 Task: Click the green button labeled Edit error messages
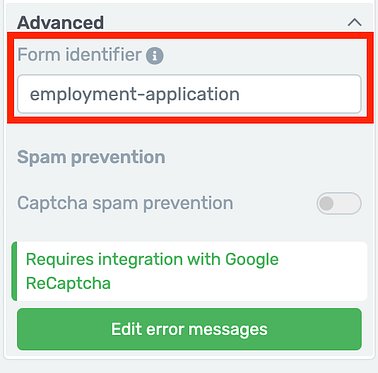[189, 329]
